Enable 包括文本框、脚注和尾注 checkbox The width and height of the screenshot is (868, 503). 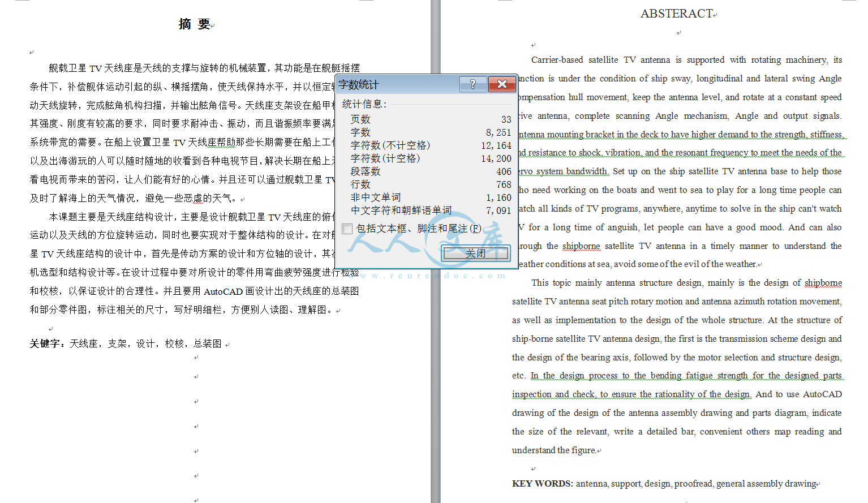tap(347, 229)
